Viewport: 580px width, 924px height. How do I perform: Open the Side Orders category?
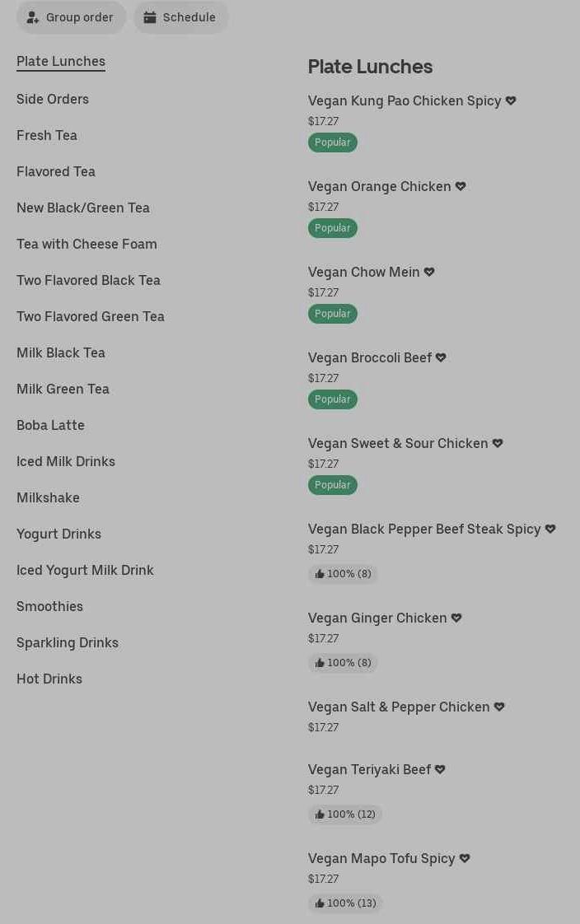[x=53, y=99]
